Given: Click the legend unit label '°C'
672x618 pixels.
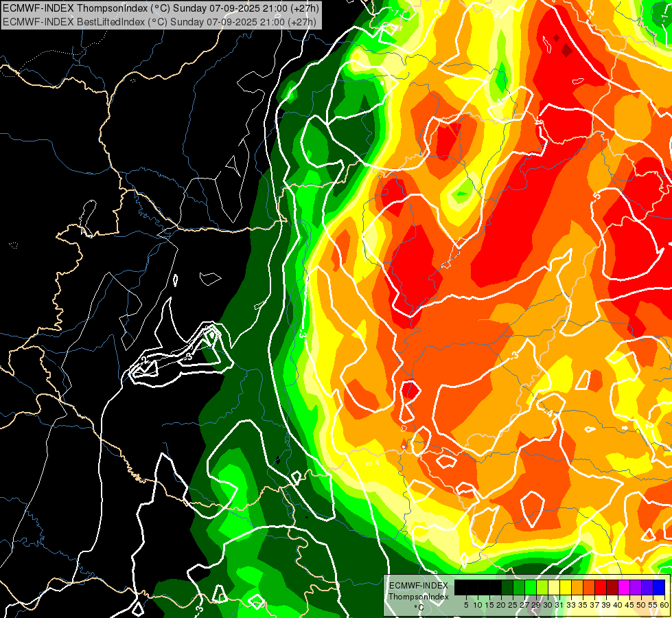Looking at the screenshot, I should (419, 608).
